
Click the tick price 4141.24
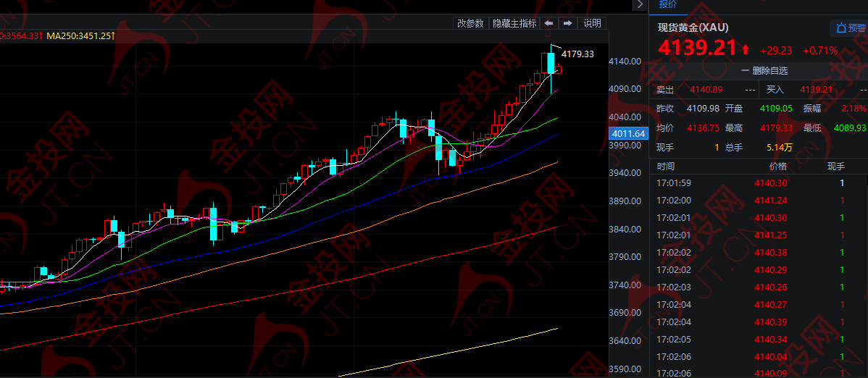(x=771, y=201)
